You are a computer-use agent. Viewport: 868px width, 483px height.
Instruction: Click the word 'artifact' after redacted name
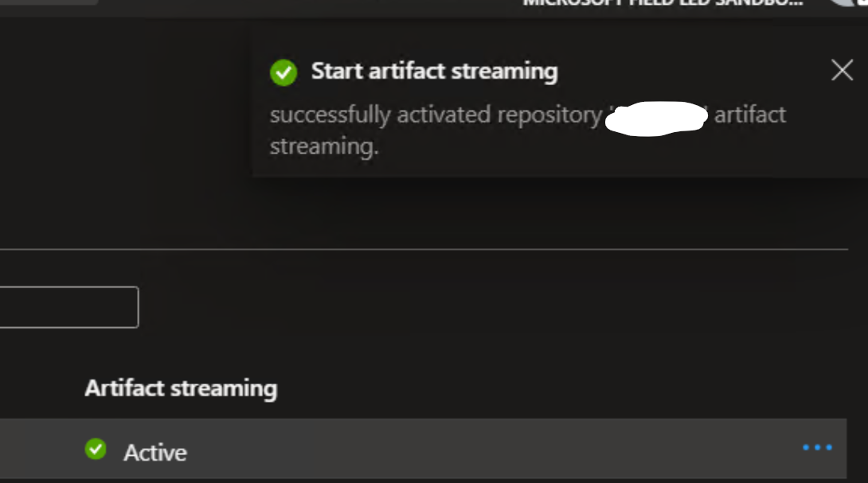tap(749, 115)
